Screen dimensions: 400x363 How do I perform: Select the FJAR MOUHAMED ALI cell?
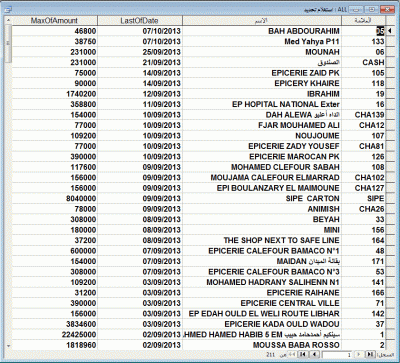pyautogui.click(x=262, y=125)
